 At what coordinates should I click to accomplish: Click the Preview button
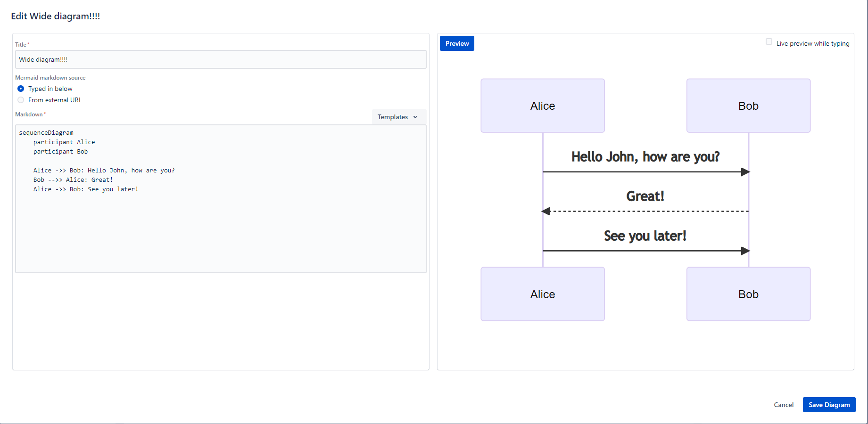[x=457, y=43]
